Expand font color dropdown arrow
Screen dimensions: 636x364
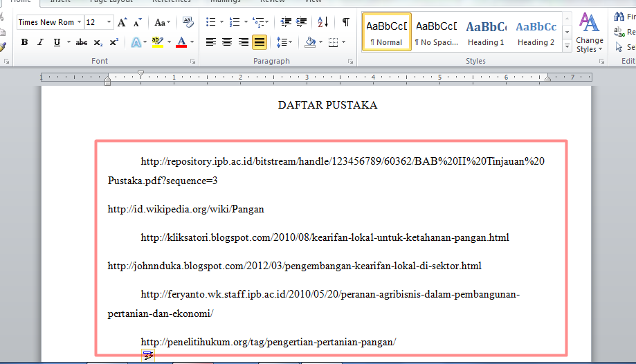click(192, 42)
